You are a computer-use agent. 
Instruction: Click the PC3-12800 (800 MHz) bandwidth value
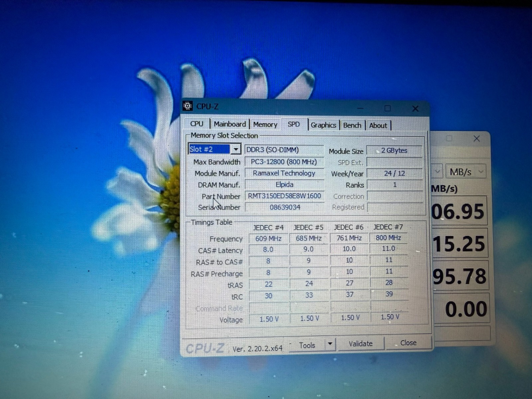click(284, 162)
